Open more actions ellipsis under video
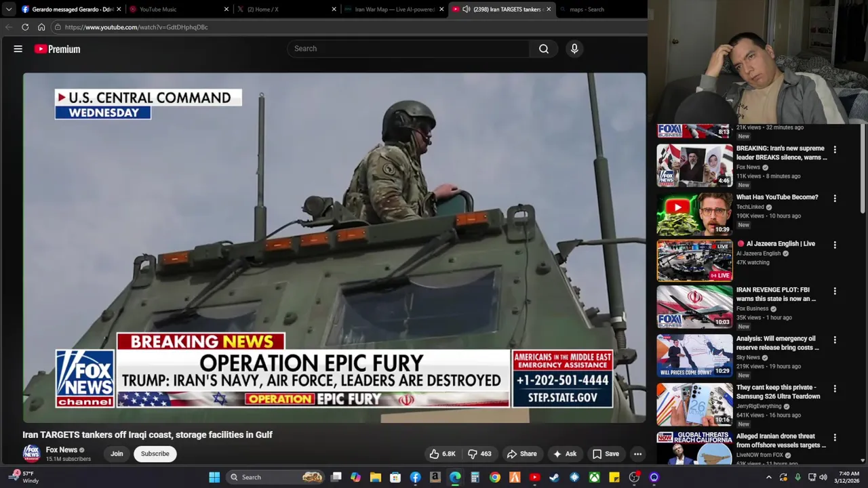The width and height of the screenshot is (868, 488). point(638,454)
